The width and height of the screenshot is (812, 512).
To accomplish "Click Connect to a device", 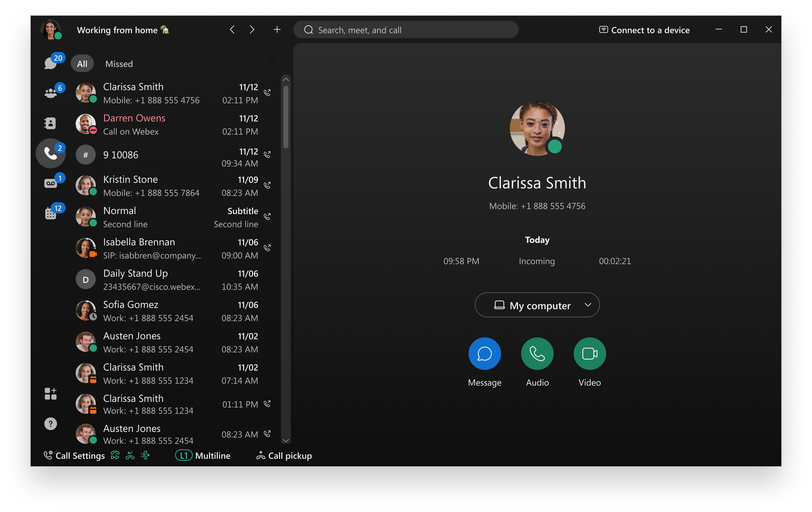I will pos(644,30).
